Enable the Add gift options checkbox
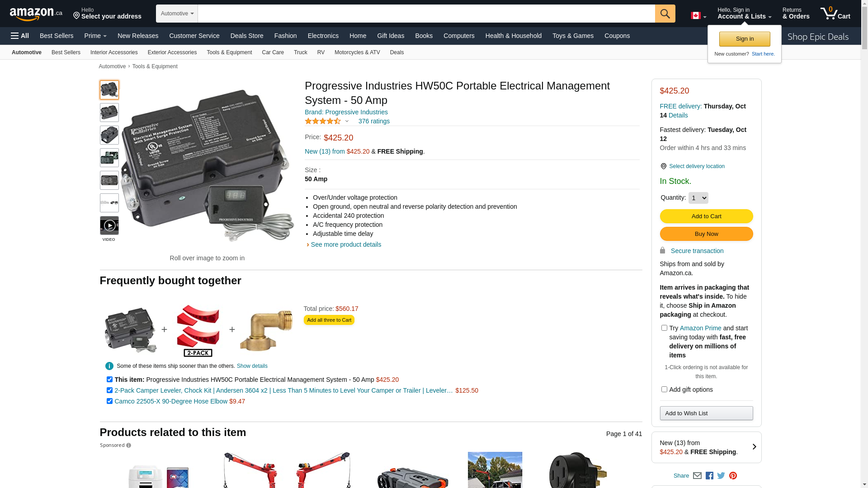Viewport: 868px width, 488px height. [664, 389]
